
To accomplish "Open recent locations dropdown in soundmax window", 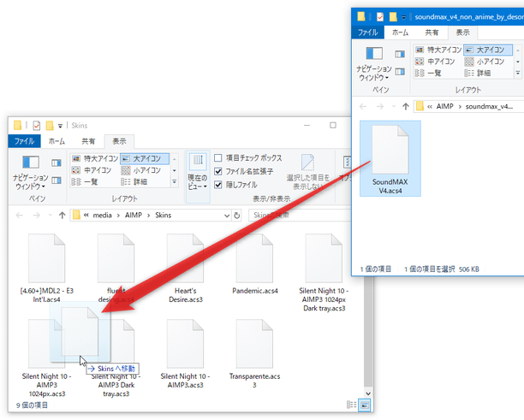I will pyautogui.click(x=394, y=107).
